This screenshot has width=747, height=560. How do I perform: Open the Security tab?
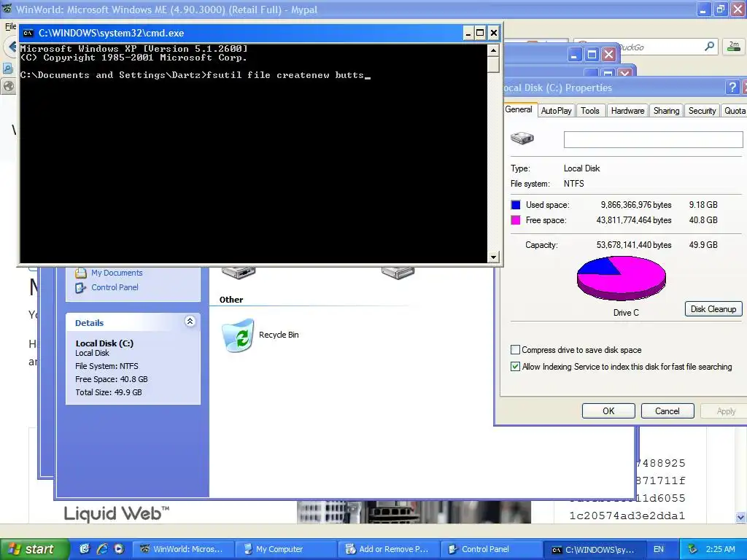702,111
